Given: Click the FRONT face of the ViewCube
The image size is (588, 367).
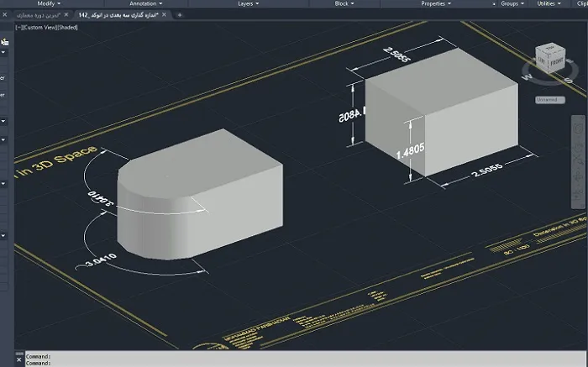Looking at the screenshot, I should pyautogui.click(x=557, y=62).
